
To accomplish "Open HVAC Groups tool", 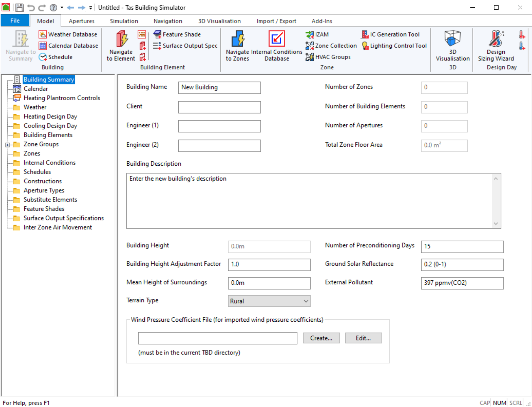I will tap(328, 57).
